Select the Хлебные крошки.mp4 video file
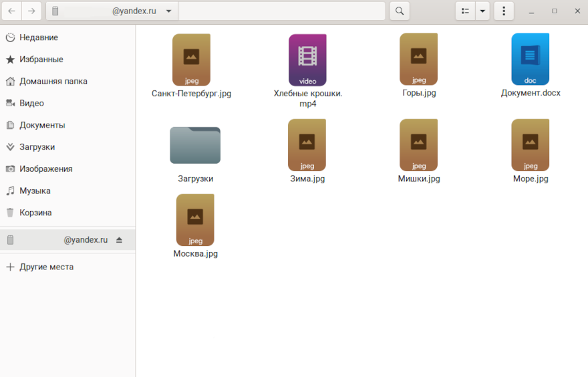588x377 pixels. [307, 60]
